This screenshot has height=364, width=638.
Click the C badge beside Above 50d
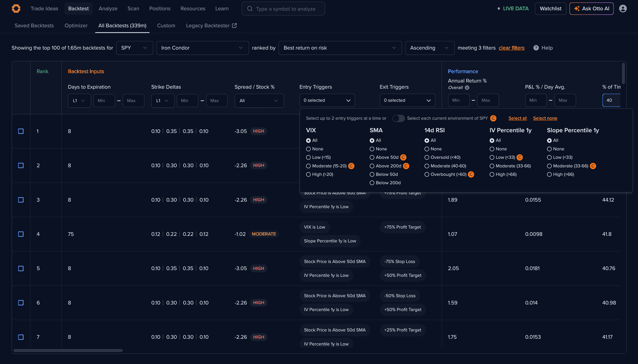click(x=403, y=157)
